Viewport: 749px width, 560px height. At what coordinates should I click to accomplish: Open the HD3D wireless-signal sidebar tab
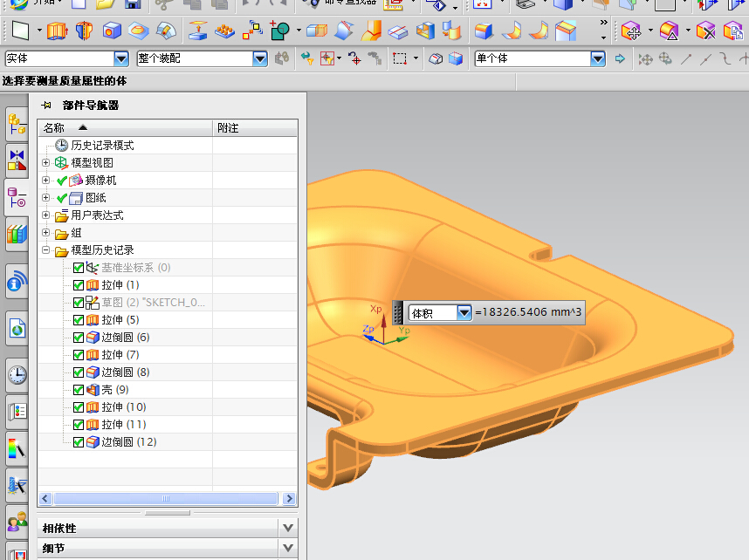pos(17,281)
